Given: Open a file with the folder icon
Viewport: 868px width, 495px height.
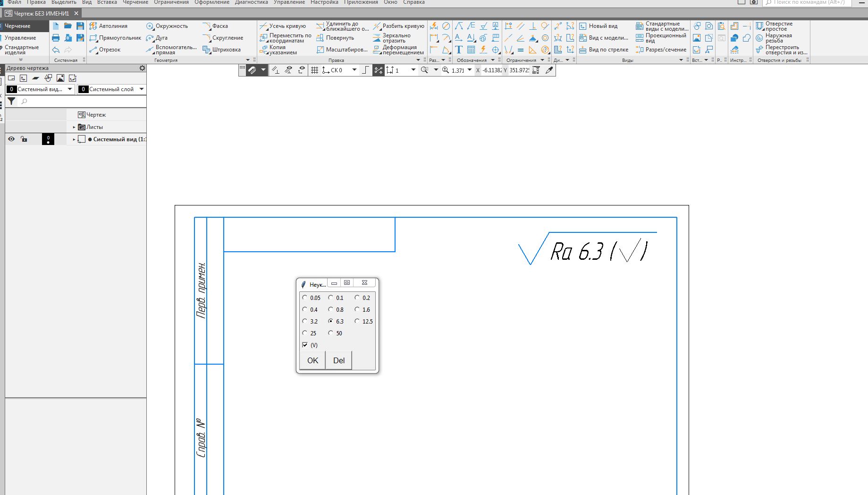Looking at the screenshot, I should tap(68, 26).
